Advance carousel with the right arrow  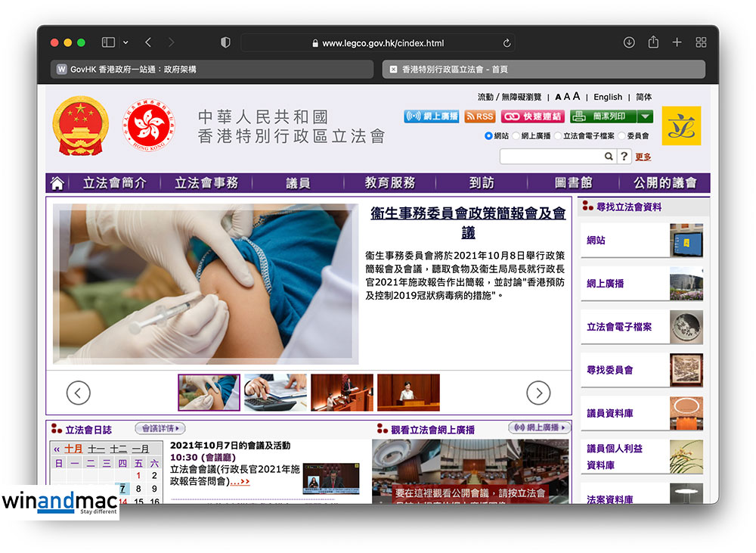coord(538,392)
